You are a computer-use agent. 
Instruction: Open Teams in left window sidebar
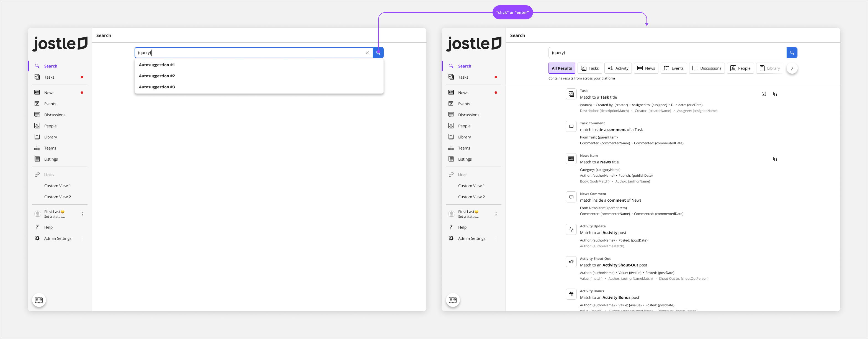60,148
